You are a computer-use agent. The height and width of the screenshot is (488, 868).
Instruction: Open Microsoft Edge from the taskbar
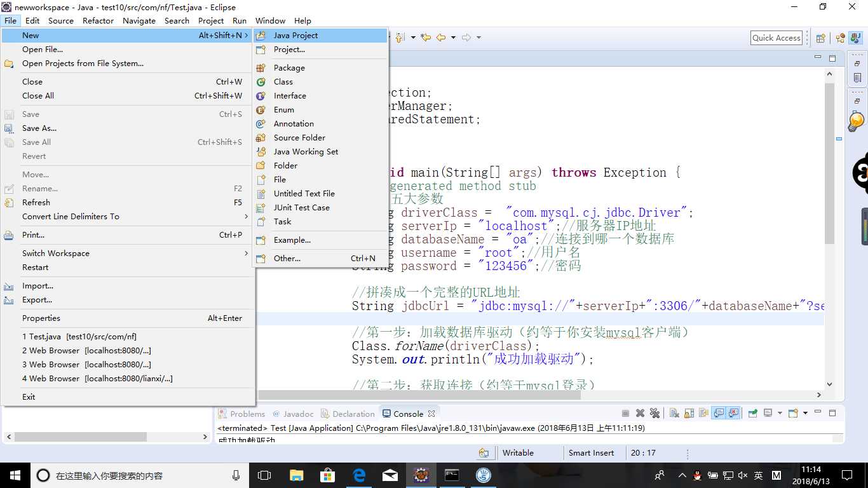(359, 475)
